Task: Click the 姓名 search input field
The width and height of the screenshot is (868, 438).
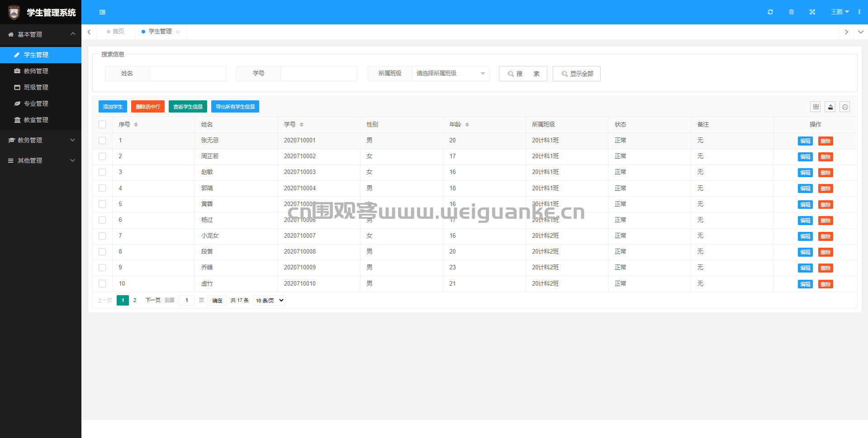Action: point(188,74)
